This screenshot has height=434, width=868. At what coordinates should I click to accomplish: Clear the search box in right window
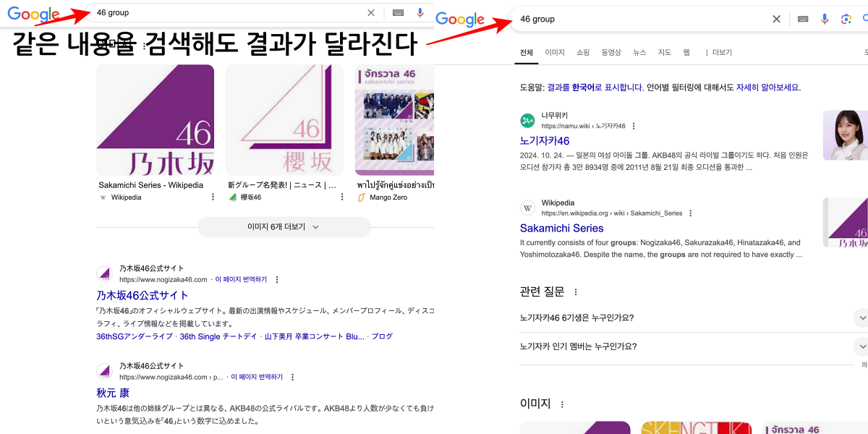coord(776,19)
